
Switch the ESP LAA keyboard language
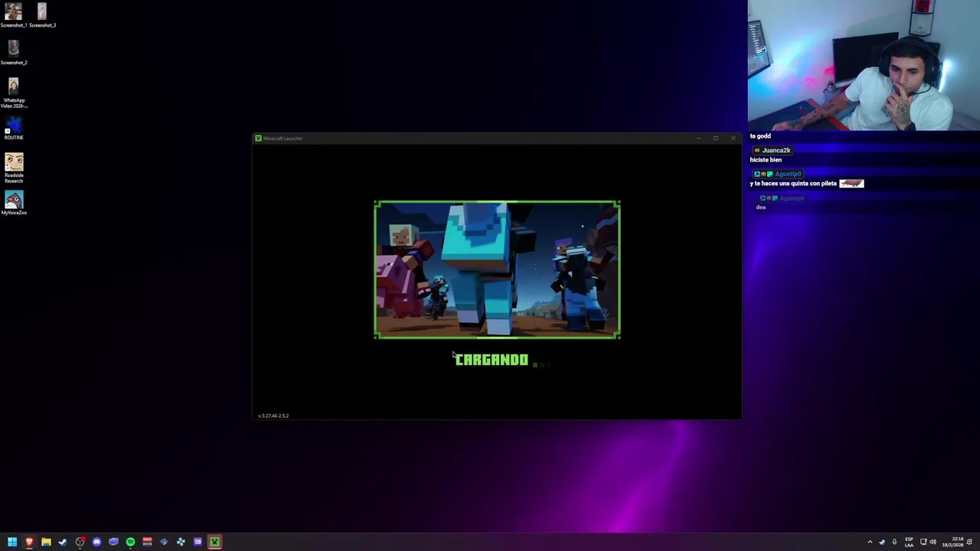(909, 542)
